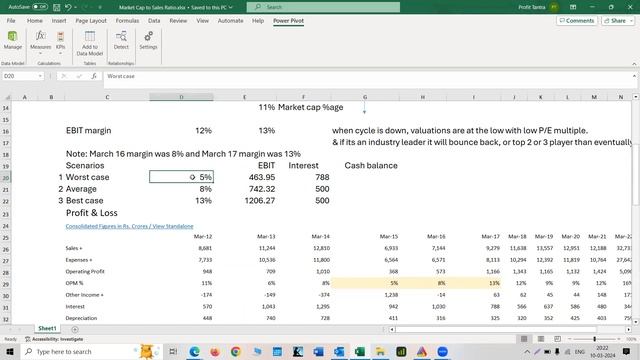
Task: Select the Worst case Interest 788 cell
Action: pos(303,177)
